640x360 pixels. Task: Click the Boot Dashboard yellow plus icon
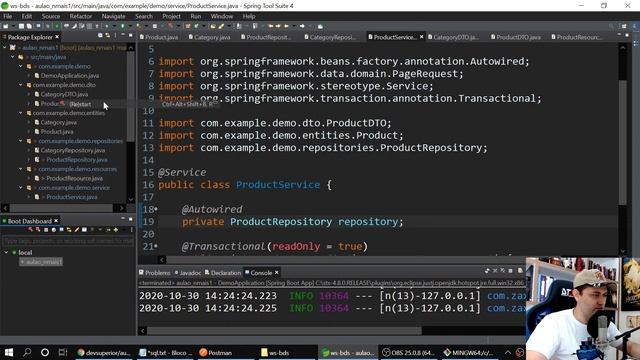coord(116,230)
